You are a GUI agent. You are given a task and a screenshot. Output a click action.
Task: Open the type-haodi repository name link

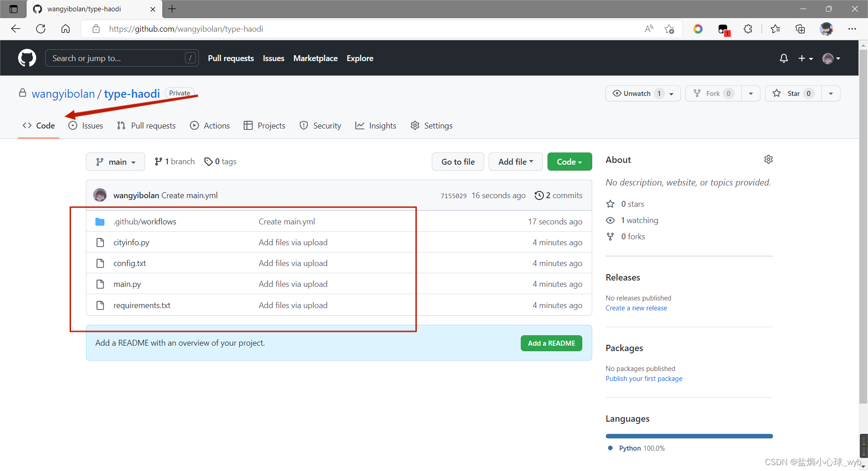pos(132,94)
